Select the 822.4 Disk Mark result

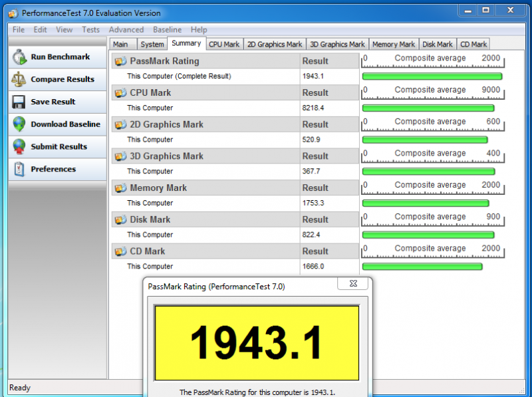click(x=311, y=235)
